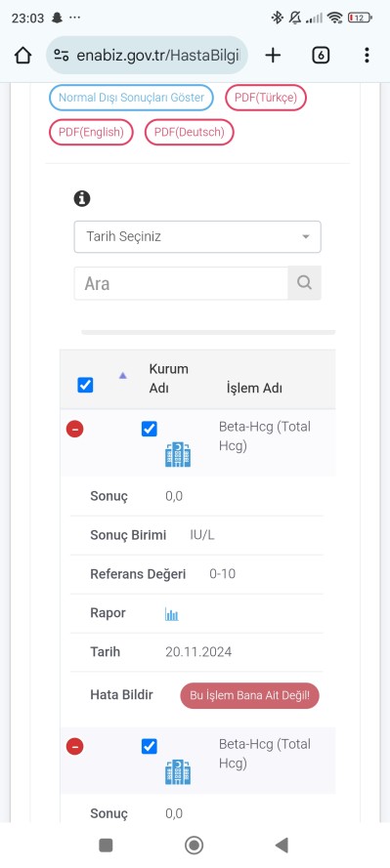Open the Rapor chart icon

[172, 613]
